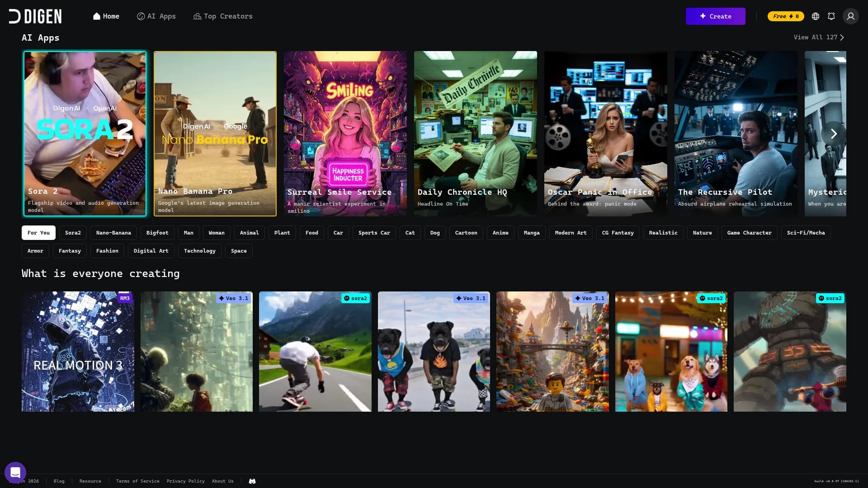Go to Home in top navigation
The width and height of the screenshot is (868, 488).
[106, 16]
